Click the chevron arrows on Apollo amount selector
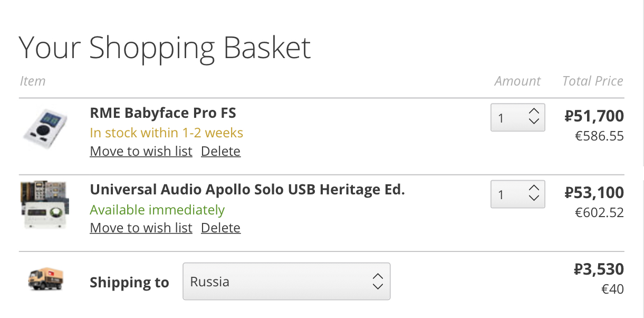Image resolution: width=644 pixels, height=318 pixels. pyautogui.click(x=534, y=193)
